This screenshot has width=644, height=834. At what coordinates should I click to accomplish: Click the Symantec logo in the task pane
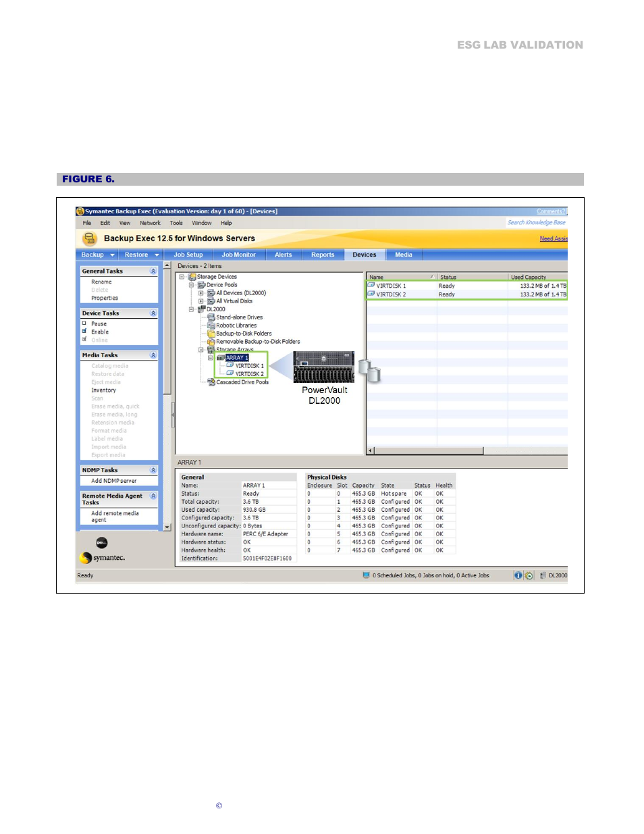pos(103,558)
